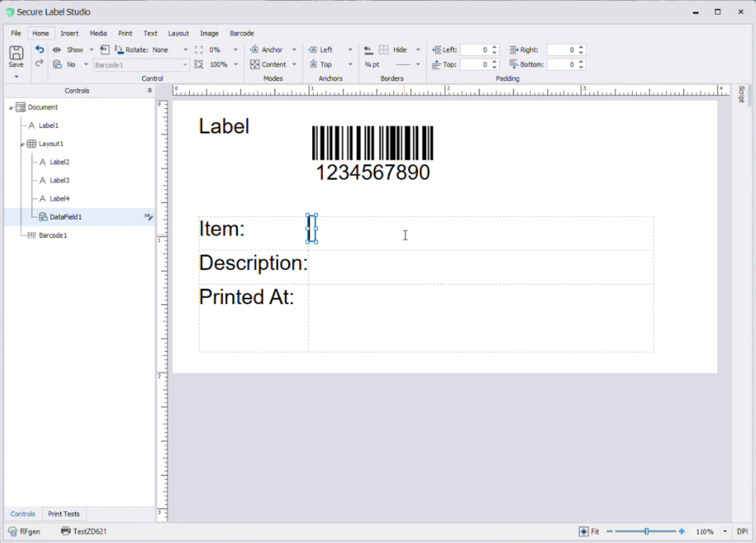The image size is (756, 543).
Task: Switch to the Barcode ribbon tab
Action: [242, 33]
